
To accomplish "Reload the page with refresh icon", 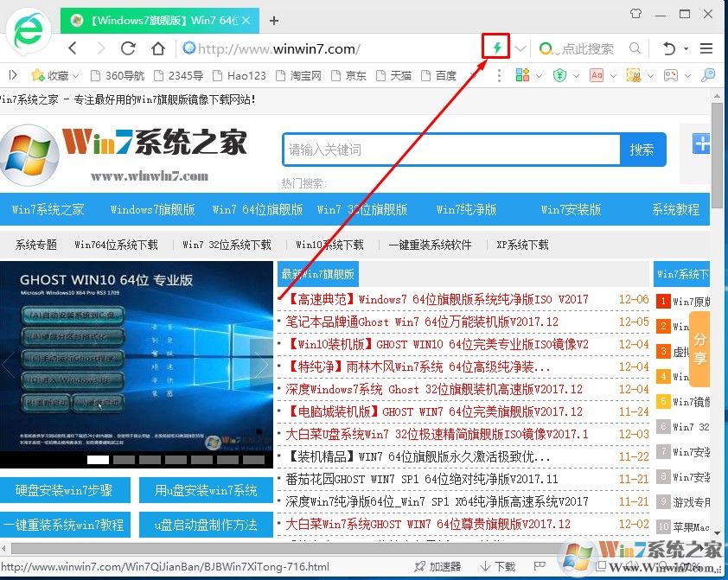I will click(128, 48).
